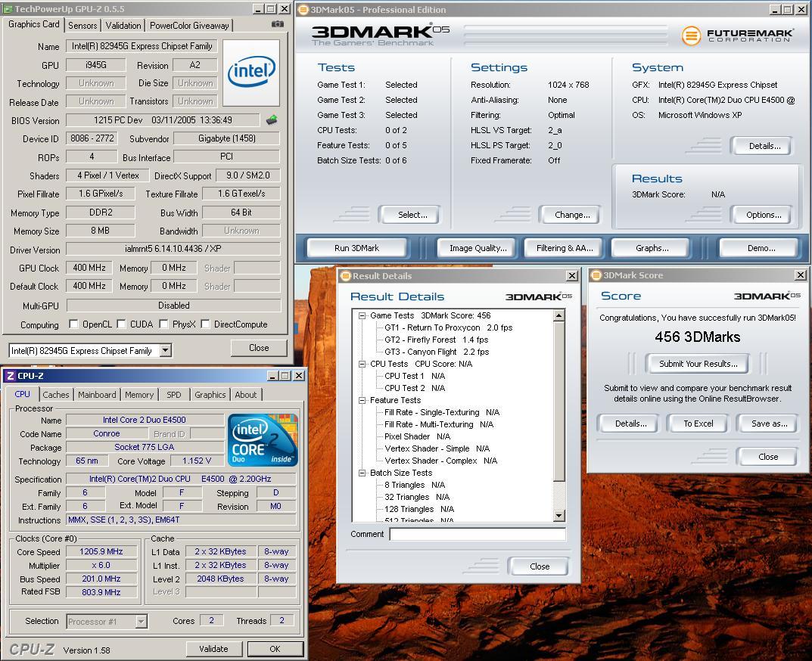Open the Memory tab in CPU-Z
This screenshot has width=812, height=661.
138,395
